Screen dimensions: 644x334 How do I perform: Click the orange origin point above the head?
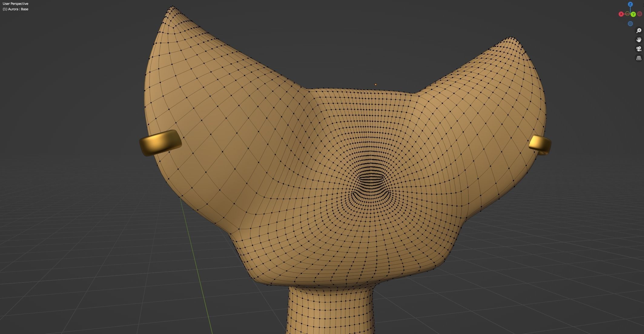click(376, 85)
